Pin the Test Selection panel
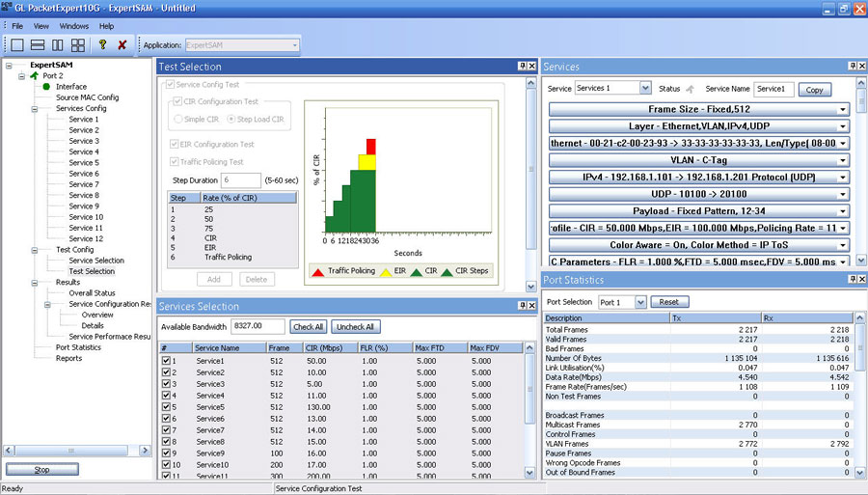The image size is (868, 495). tap(522, 66)
